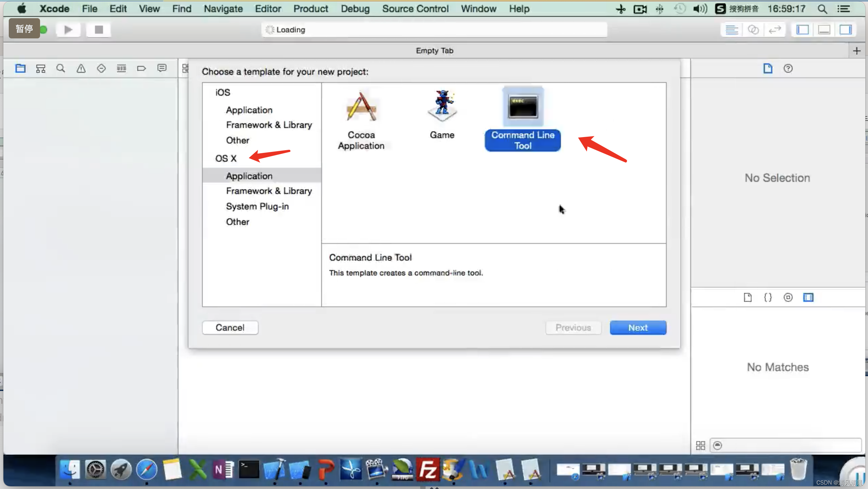This screenshot has height=489, width=868.
Task: Open the Xcode menu
Action: (x=55, y=8)
